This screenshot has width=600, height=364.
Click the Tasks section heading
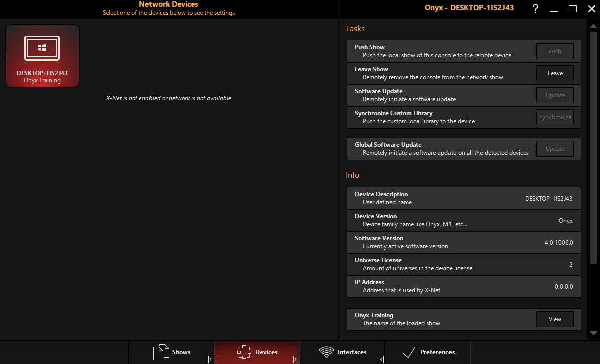[355, 29]
